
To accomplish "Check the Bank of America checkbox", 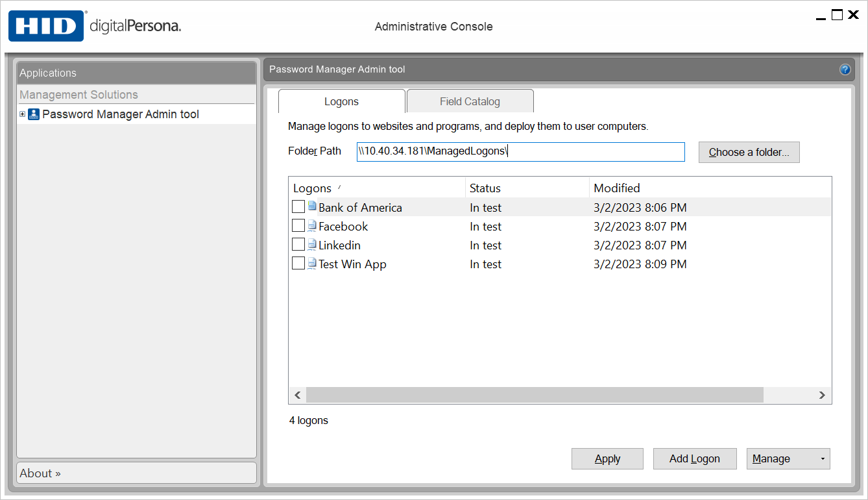I will click(298, 207).
